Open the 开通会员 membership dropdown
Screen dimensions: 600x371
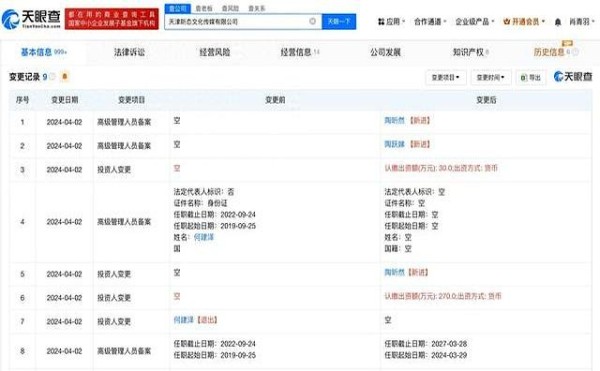point(524,22)
